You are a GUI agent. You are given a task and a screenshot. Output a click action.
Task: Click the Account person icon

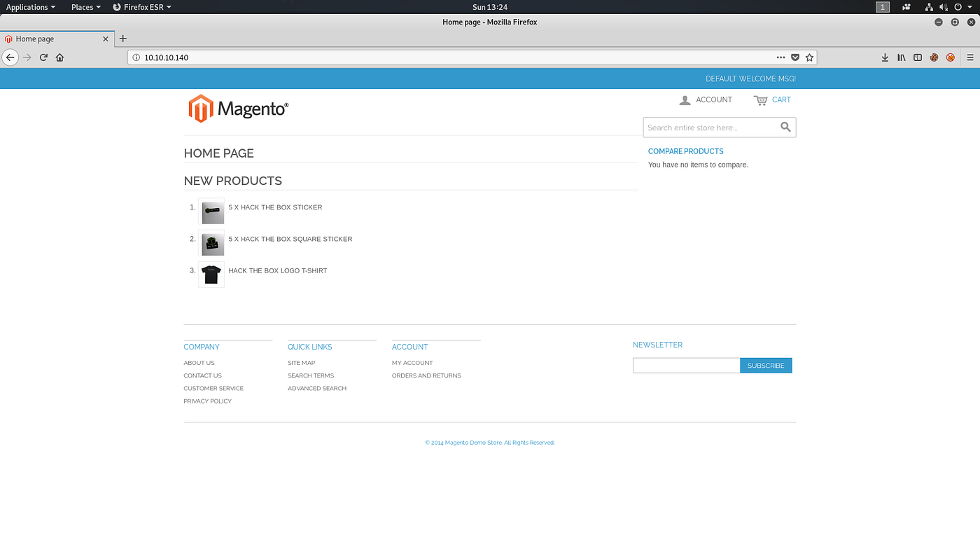[x=685, y=100]
